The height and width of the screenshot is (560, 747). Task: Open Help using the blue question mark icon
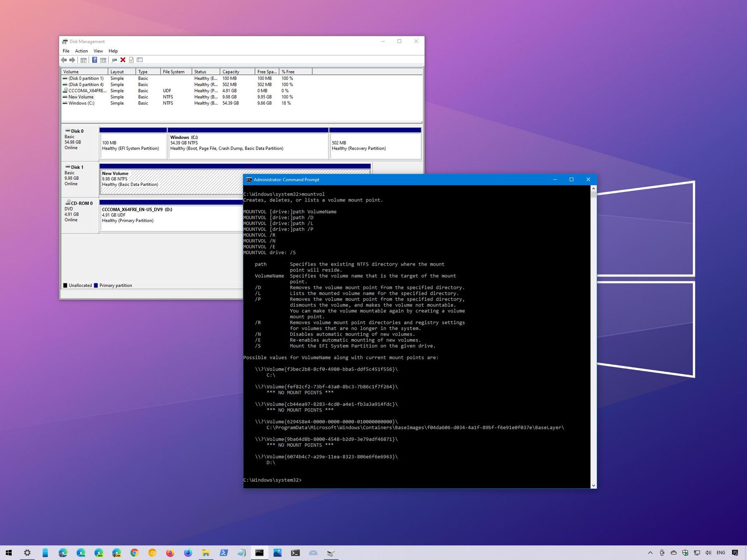[95, 60]
